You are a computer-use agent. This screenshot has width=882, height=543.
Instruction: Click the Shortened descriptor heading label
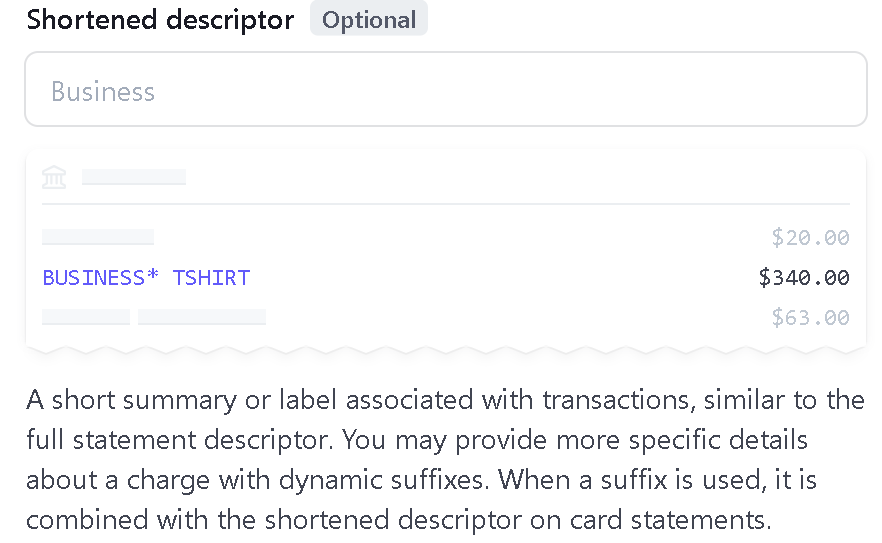pos(160,19)
